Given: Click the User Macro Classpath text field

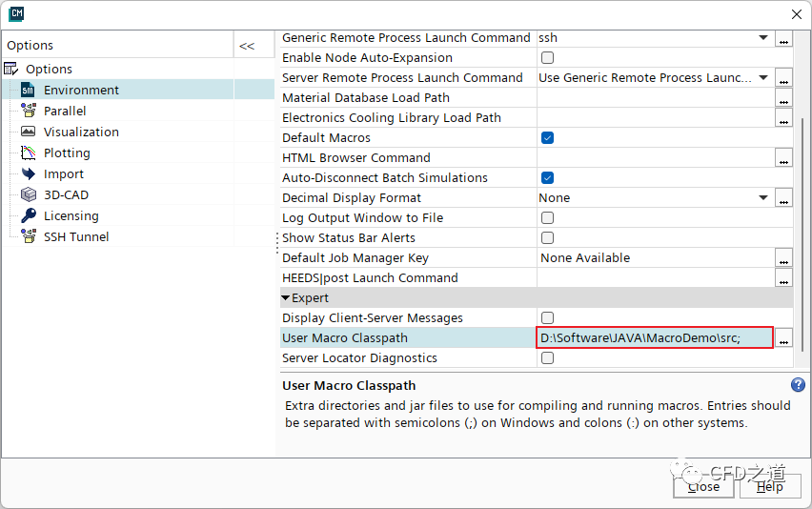Looking at the screenshot, I should pos(654,337).
